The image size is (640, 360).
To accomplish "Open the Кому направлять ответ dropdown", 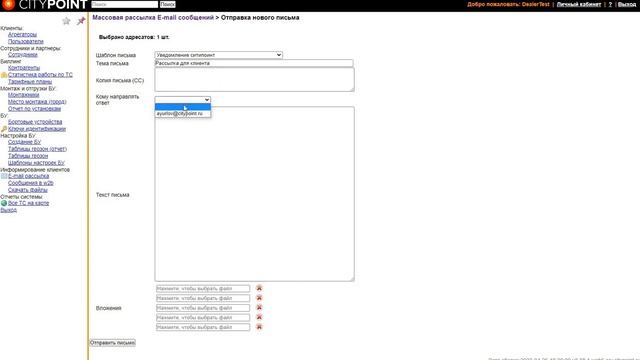I will (182, 100).
